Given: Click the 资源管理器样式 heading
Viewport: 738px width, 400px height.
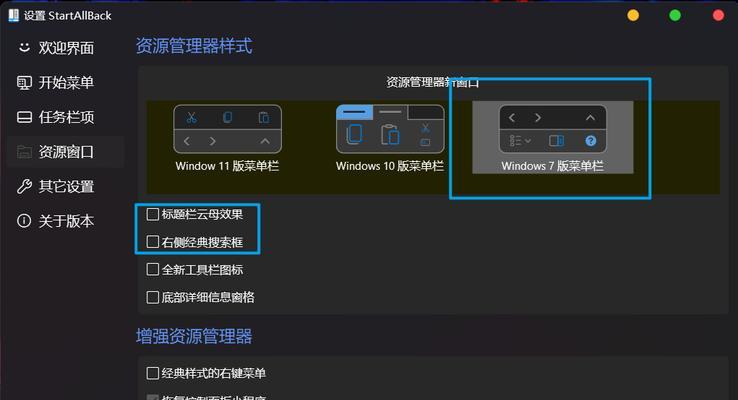Looking at the screenshot, I should (x=194, y=46).
